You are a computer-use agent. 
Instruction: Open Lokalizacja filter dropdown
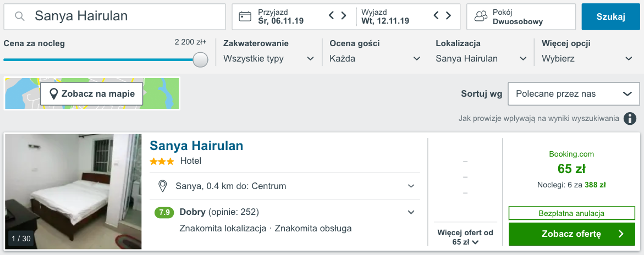click(x=481, y=59)
